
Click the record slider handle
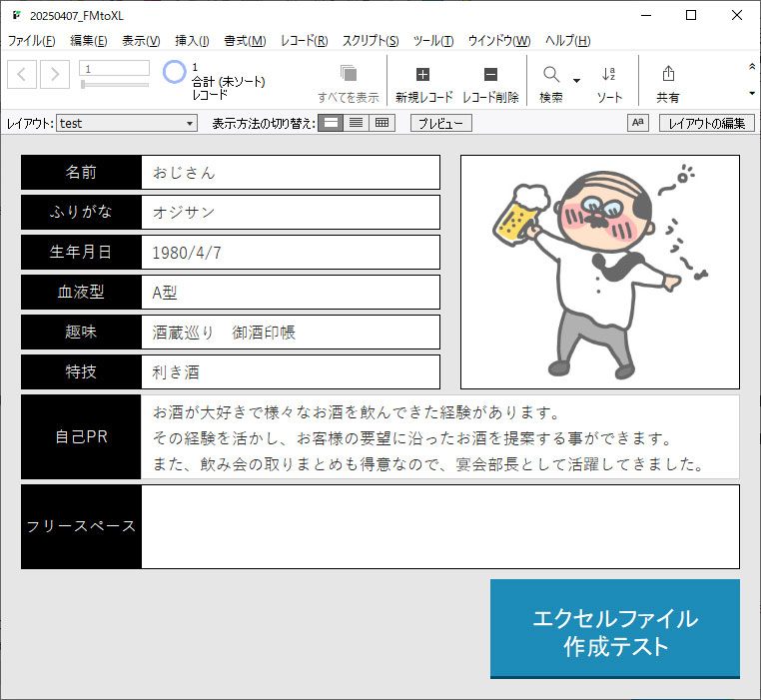tap(83, 85)
